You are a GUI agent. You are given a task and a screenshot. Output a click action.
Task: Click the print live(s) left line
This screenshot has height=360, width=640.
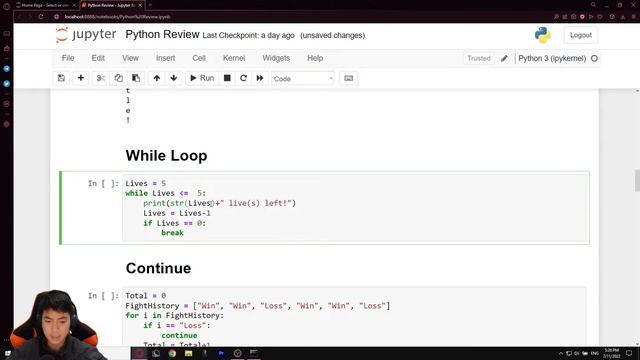coord(220,203)
